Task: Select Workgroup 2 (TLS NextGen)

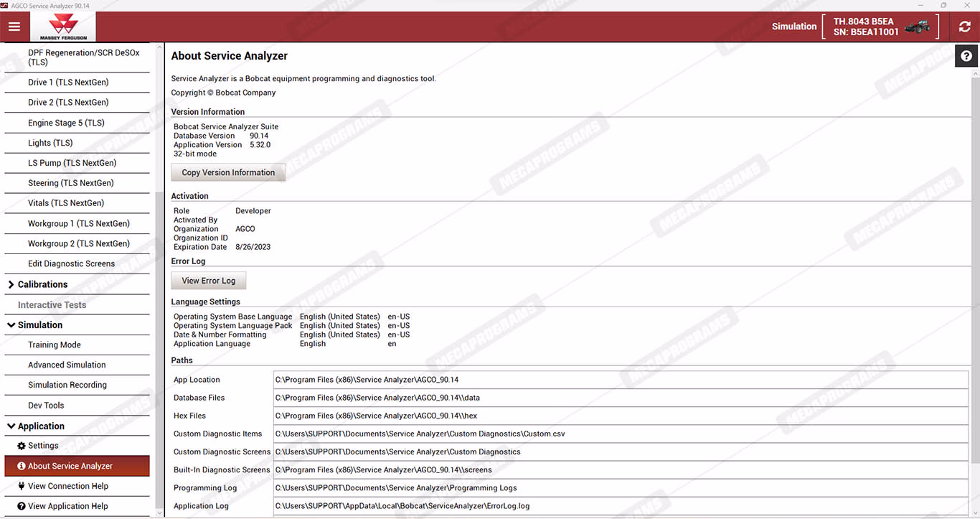Action: (77, 243)
